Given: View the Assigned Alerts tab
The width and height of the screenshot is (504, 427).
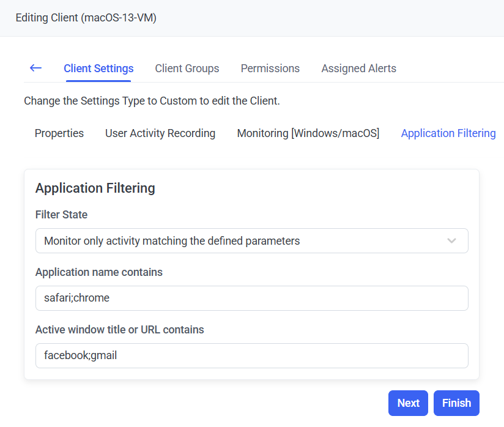Looking at the screenshot, I should click(x=358, y=69).
